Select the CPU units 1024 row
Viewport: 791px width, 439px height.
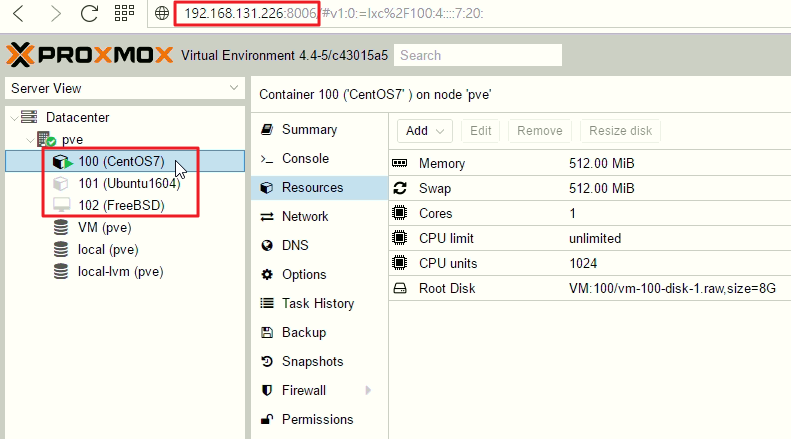click(590, 263)
